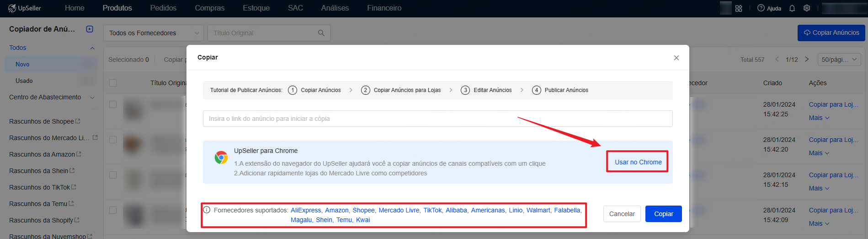
Task: Open the Pedidos menu
Action: 163,8
